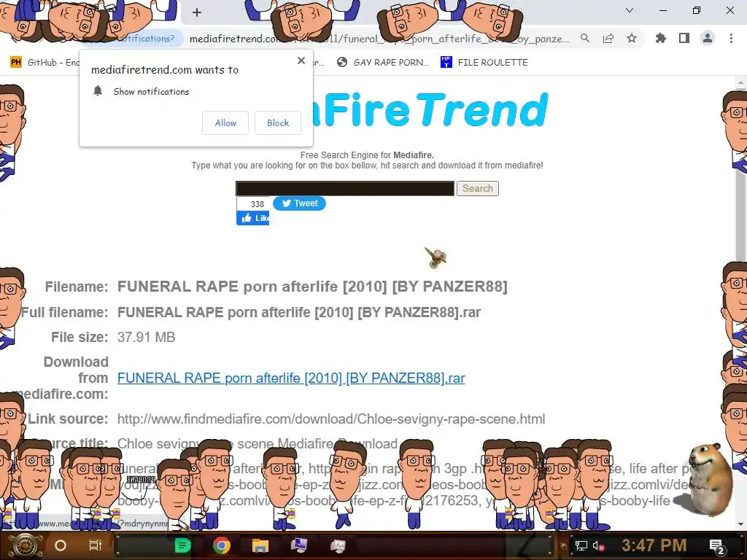
Task: Open the green chat app on taskbar
Action: [182, 545]
